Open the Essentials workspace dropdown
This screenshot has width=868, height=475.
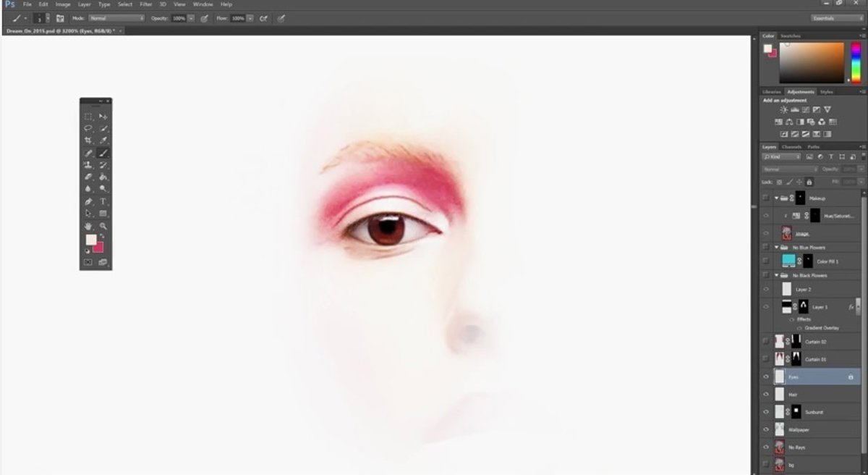click(837, 18)
